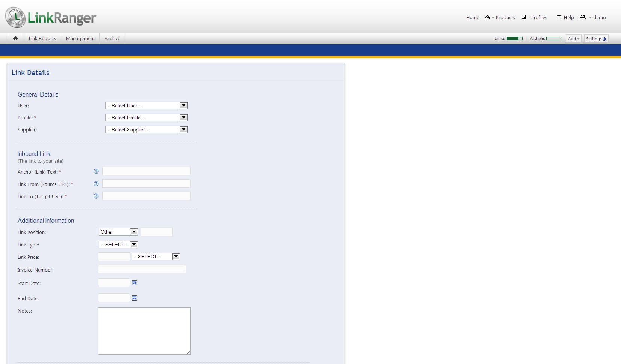The width and height of the screenshot is (621, 364).
Task: Focus the Invoice Number field
Action: click(142, 269)
